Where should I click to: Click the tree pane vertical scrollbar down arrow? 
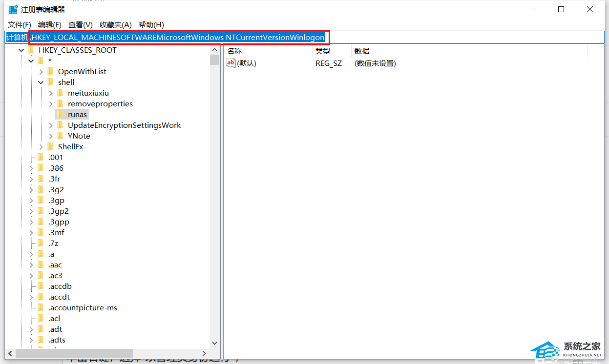[x=215, y=344]
